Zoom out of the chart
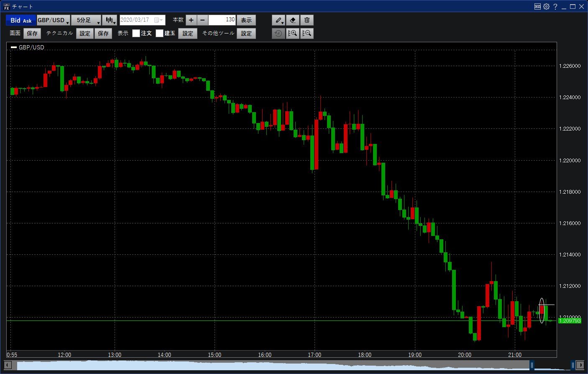The width and height of the screenshot is (588, 374). pos(307,33)
